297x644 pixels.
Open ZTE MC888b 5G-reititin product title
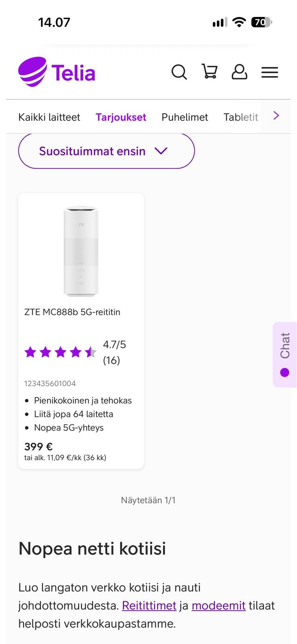72,312
